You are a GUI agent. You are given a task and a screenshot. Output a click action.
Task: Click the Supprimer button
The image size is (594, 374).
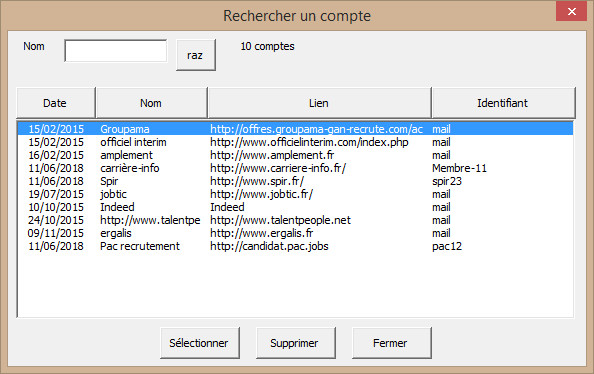pos(295,343)
